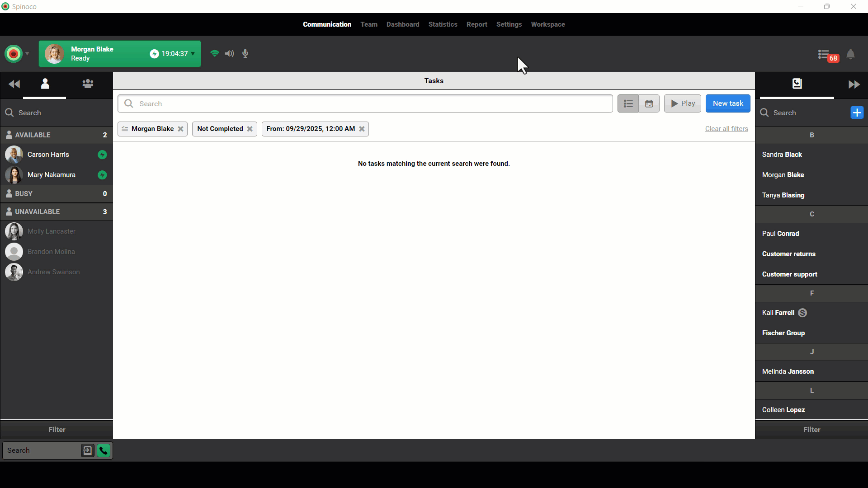Viewport: 868px width, 488px height.
Task: Mute the microphone icon
Action: (245, 54)
